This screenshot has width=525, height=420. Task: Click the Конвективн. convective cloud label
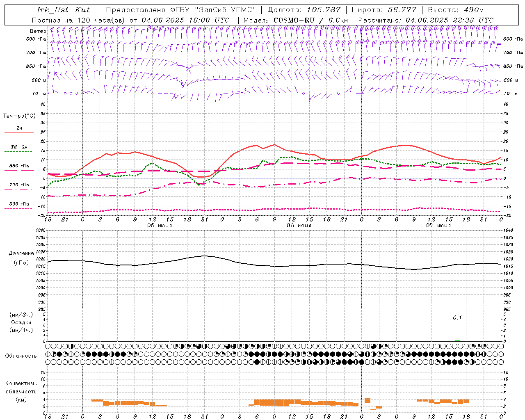[x=21, y=383]
